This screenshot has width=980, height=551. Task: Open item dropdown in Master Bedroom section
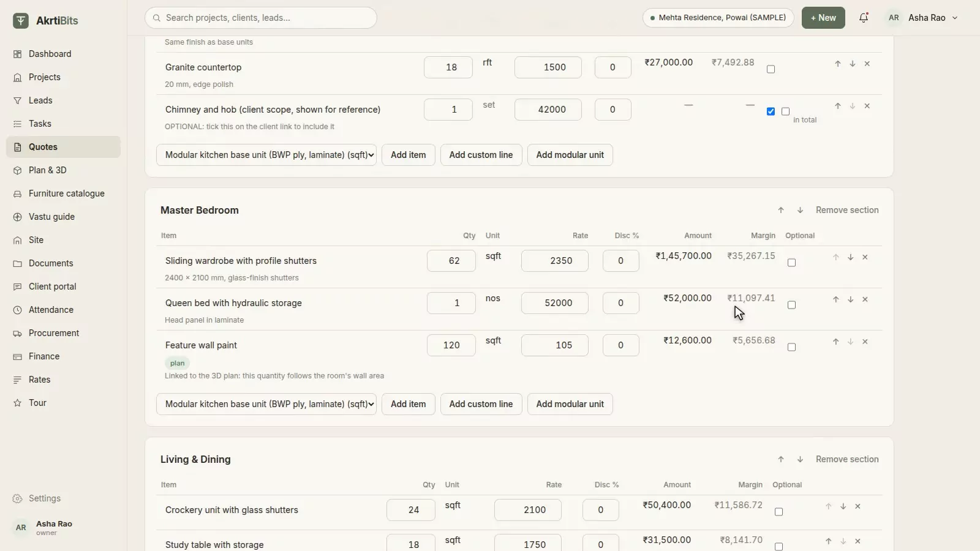tap(266, 404)
